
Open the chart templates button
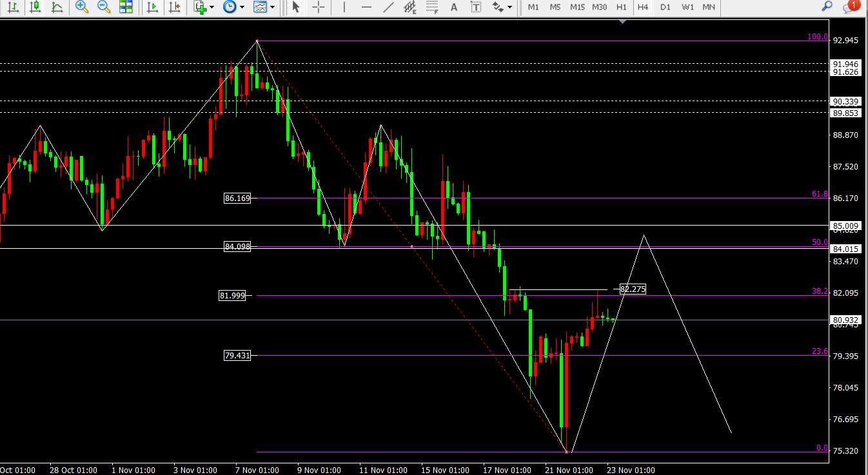click(260, 7)
